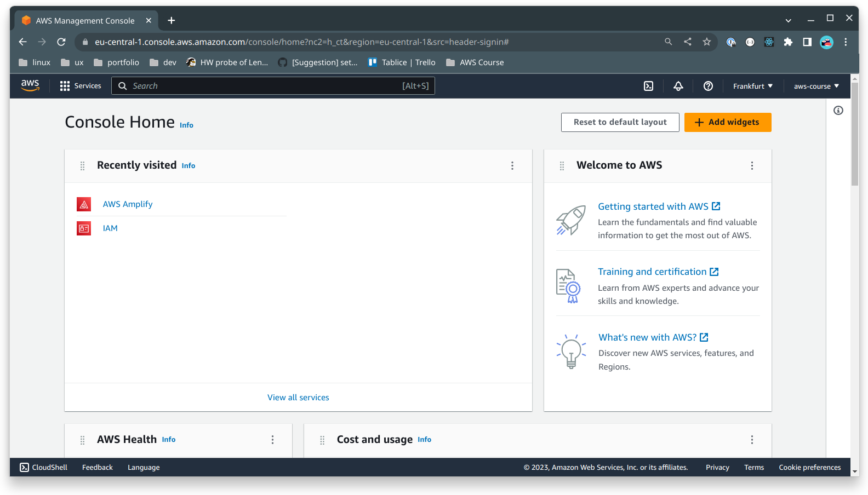The width and height of the screenshot is (868, 495).
Task: Click Info next to Console Home
Action: 186,125
